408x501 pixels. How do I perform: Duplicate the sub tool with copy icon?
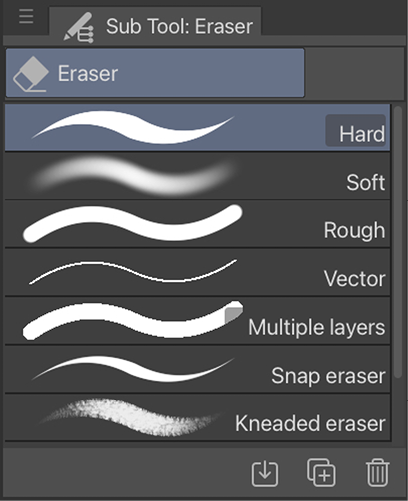pos(321,473)
